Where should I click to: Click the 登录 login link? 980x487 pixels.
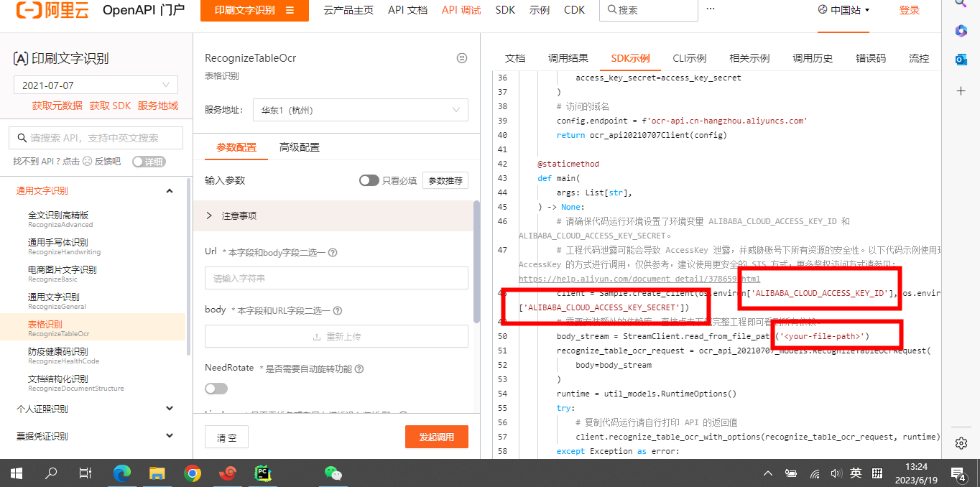pyautogui.click(x=909, y=10)
